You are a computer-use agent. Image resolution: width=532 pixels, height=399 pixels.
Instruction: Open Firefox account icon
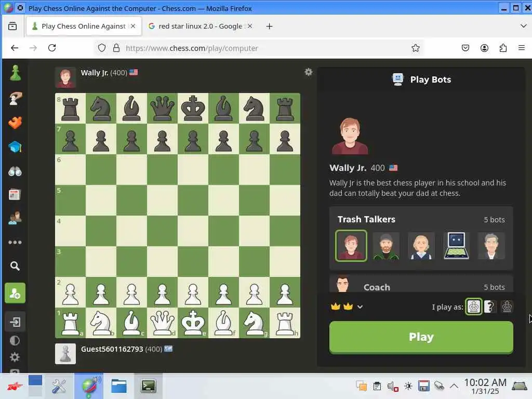pyautogui.click(x=484, y=48)
